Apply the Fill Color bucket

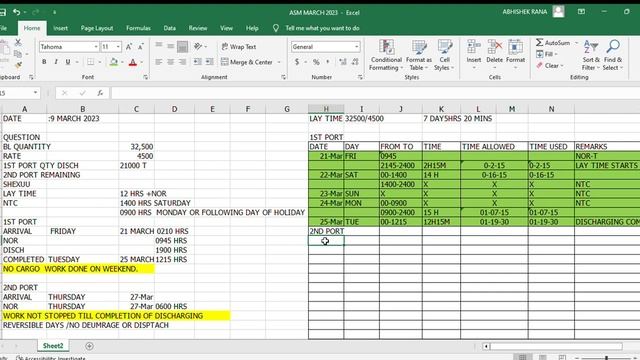point(114,62)
